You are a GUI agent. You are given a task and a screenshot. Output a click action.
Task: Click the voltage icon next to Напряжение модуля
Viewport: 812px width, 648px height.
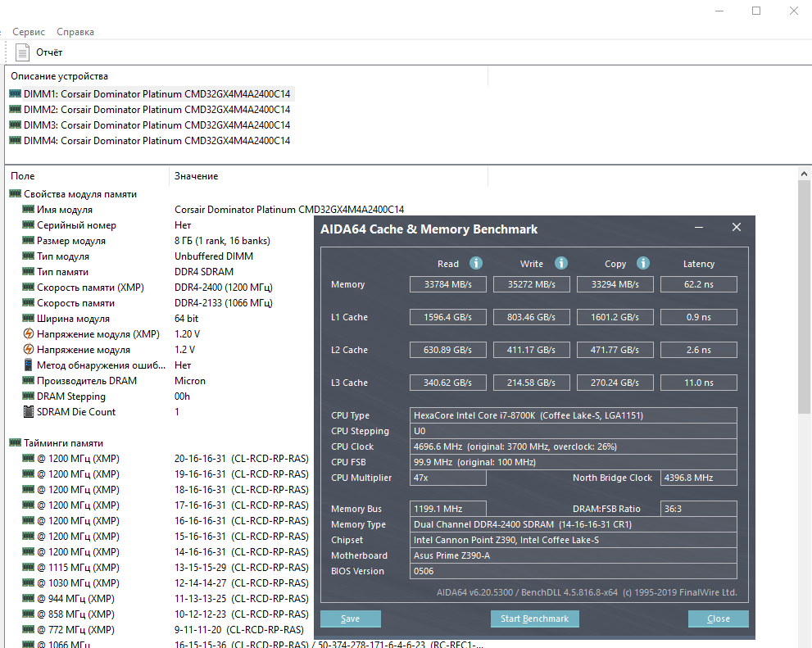(29, 349)
